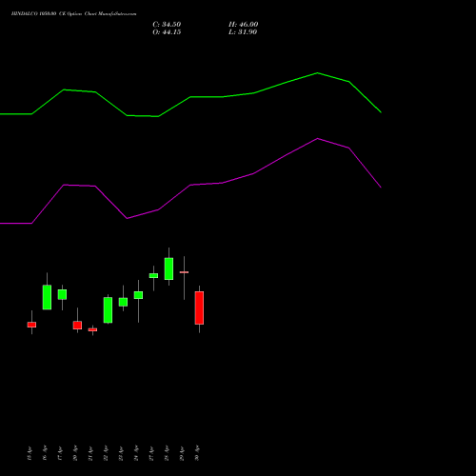Viewport: 476px width, 476px height.
Task: Click the open value O: 44.15
Action: click(x=167, y=32)
